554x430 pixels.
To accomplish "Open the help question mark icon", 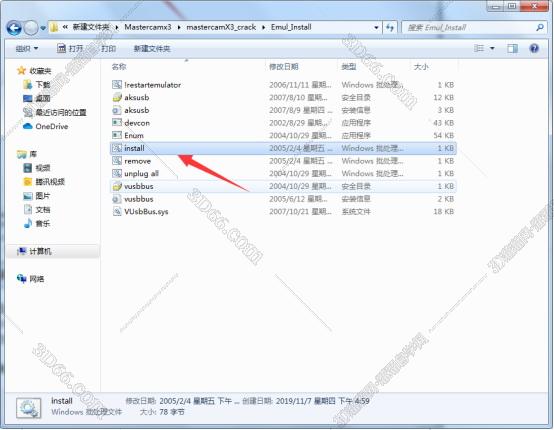I will (x=534, y=48).
